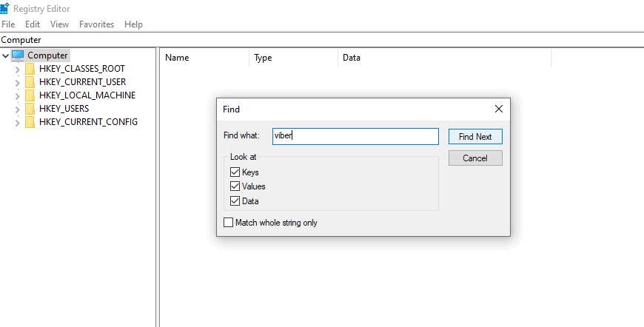The width and height of the screenshot is (644, 327).
Task: Select the HKEY_CURRENT_CONFIG folder icon
Action: tap(30, 122)
